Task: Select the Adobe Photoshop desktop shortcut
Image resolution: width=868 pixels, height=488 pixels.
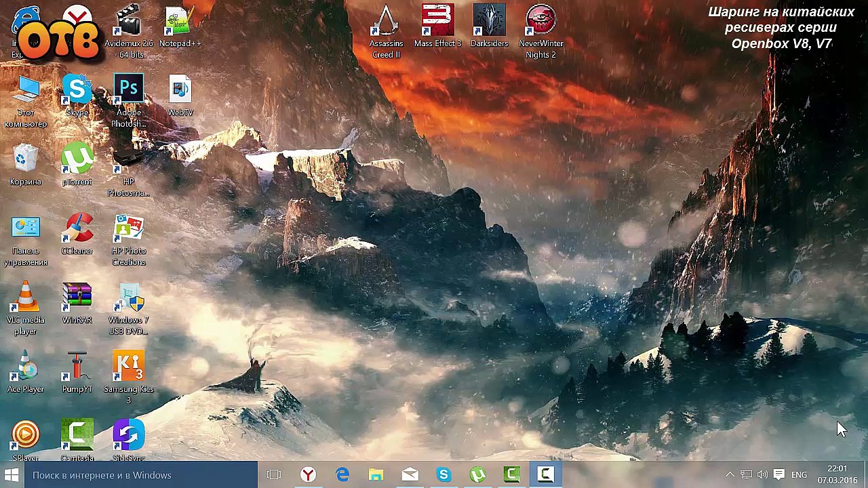Action: (129, 102)
